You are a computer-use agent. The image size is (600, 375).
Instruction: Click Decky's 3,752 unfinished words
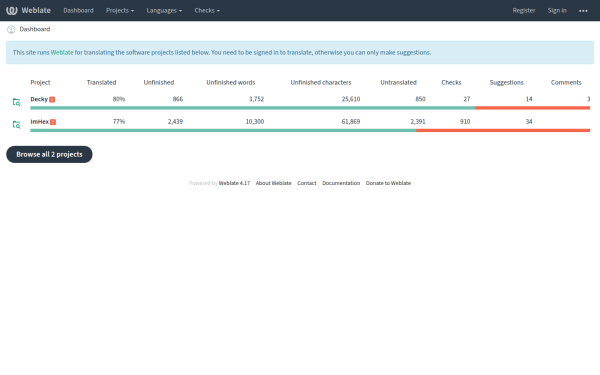pos(256,99)
